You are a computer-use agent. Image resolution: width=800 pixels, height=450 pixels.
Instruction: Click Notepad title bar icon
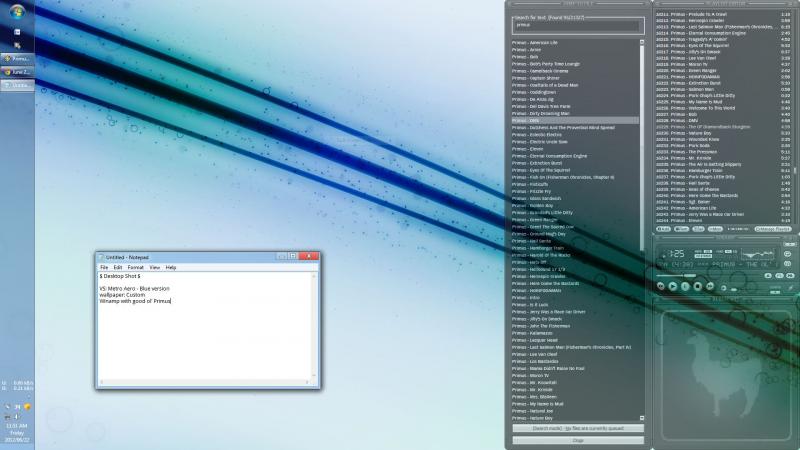(x=101, y=257)
